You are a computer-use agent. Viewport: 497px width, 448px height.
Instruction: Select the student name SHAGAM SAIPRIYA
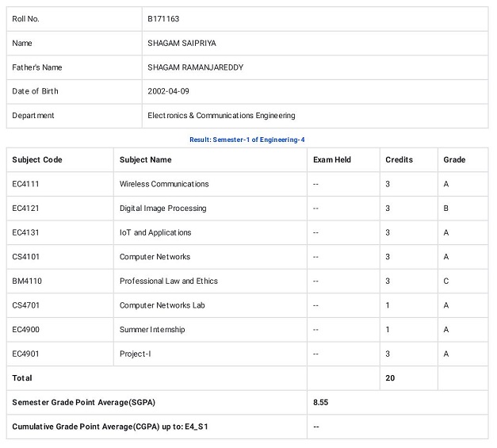182,43
